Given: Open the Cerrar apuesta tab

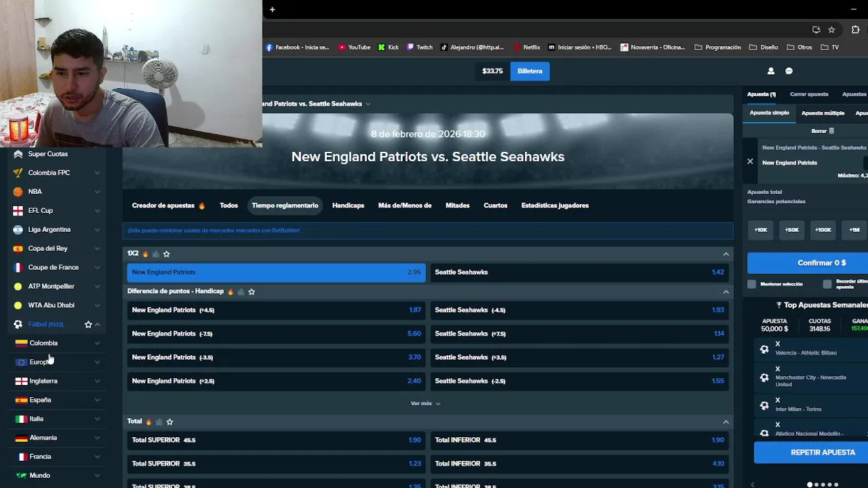Looking at the screenshot, I should [809, 94].
